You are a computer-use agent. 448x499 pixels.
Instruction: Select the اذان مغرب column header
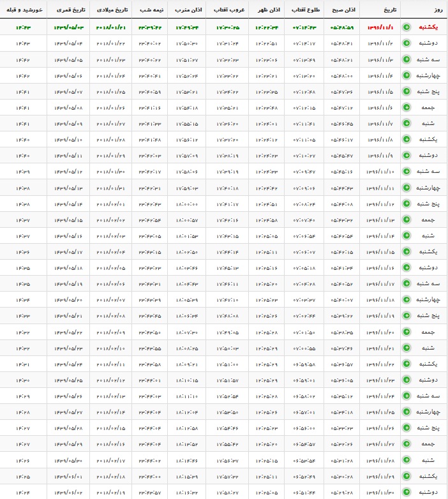[188, 10]
